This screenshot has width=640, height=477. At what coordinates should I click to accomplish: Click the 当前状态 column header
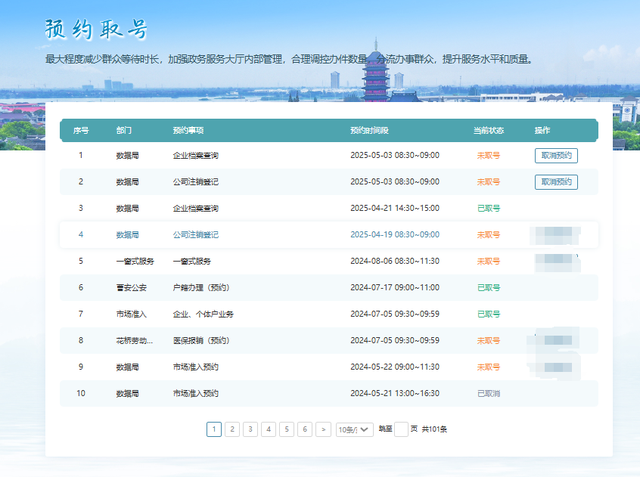[x=488, y=131]
